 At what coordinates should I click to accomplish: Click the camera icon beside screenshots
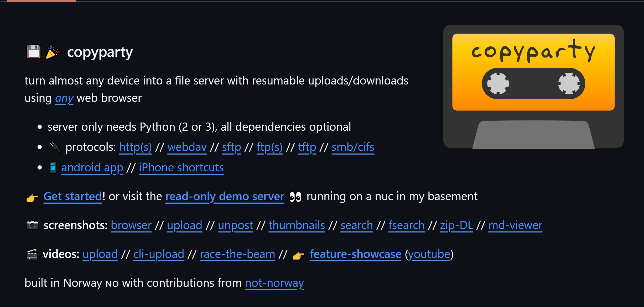(x=32, y=225)
